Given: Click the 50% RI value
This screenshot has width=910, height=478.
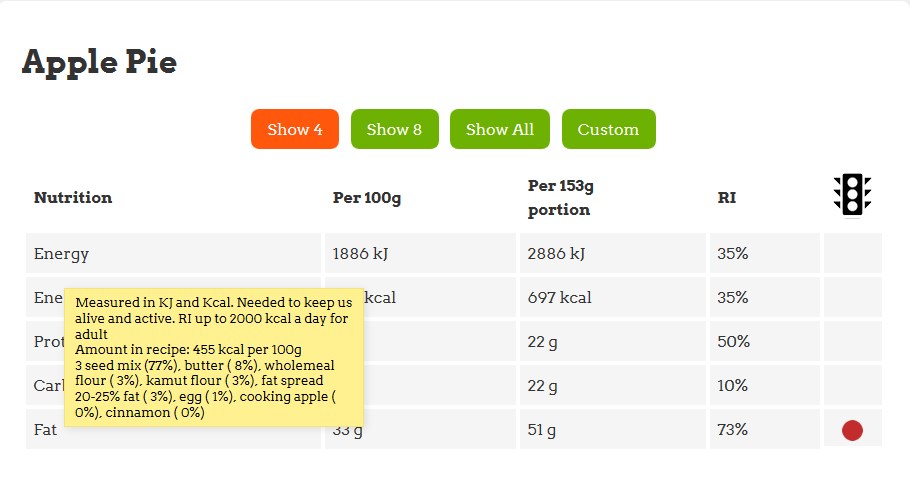Looking at the screenshot, I should click(733, 342).
